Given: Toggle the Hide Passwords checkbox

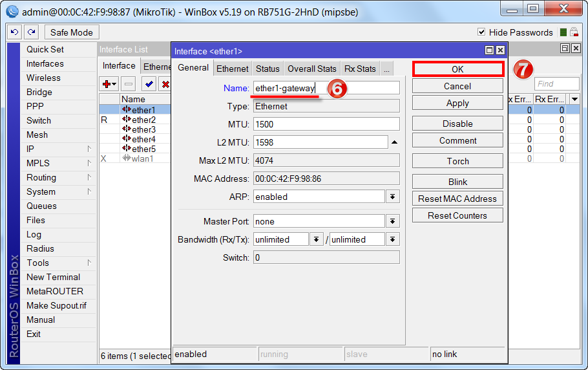Looking at the screenshot, I should pos(481,32).
